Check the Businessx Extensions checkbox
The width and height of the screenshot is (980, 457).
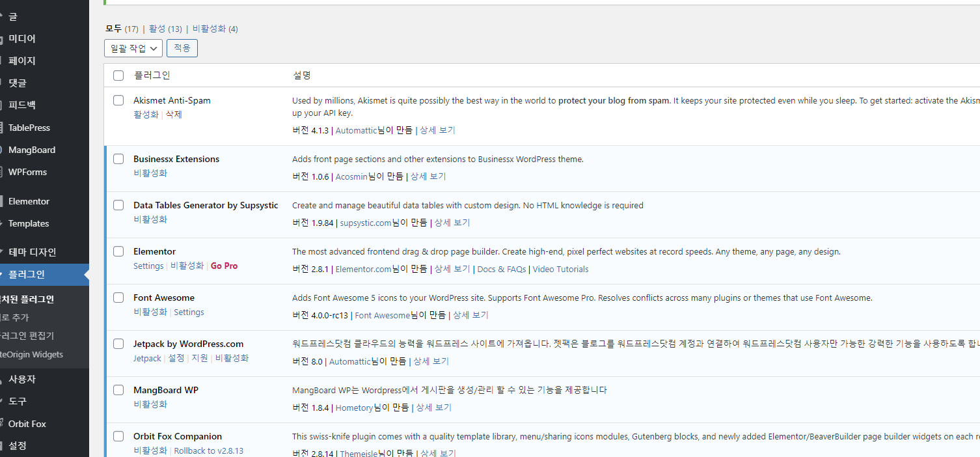118,159
